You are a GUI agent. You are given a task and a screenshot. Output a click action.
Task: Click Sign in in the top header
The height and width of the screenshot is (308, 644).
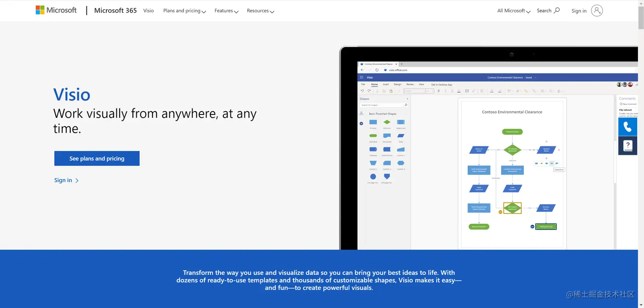click(x=579, y=11)
